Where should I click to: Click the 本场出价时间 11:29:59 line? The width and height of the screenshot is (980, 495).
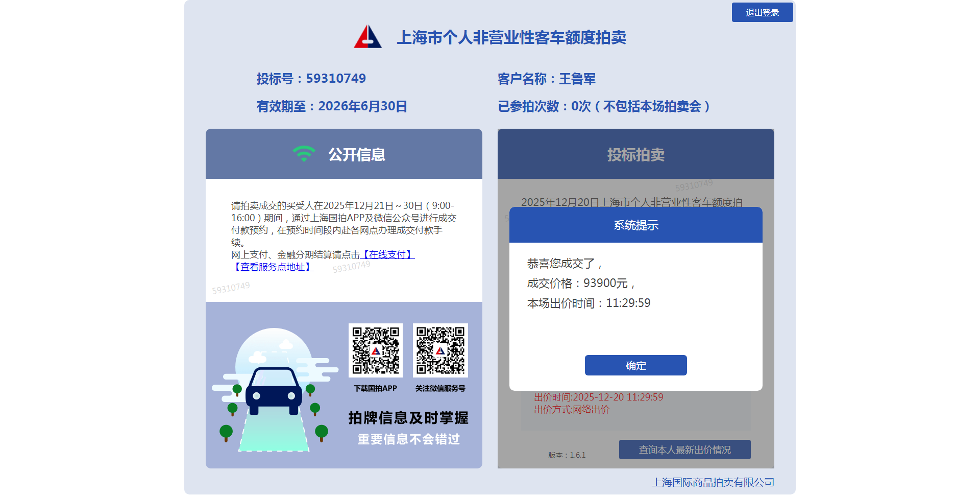click(x=589, y=303)
